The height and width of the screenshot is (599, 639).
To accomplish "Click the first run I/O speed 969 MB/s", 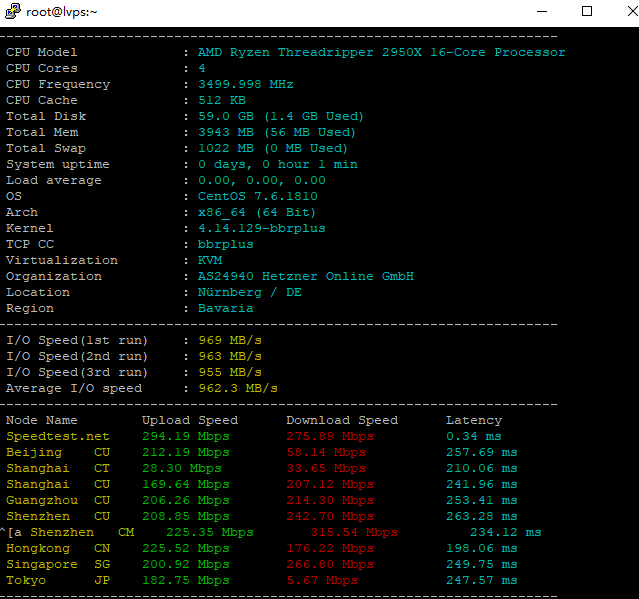I will click(x=229, y=340).
